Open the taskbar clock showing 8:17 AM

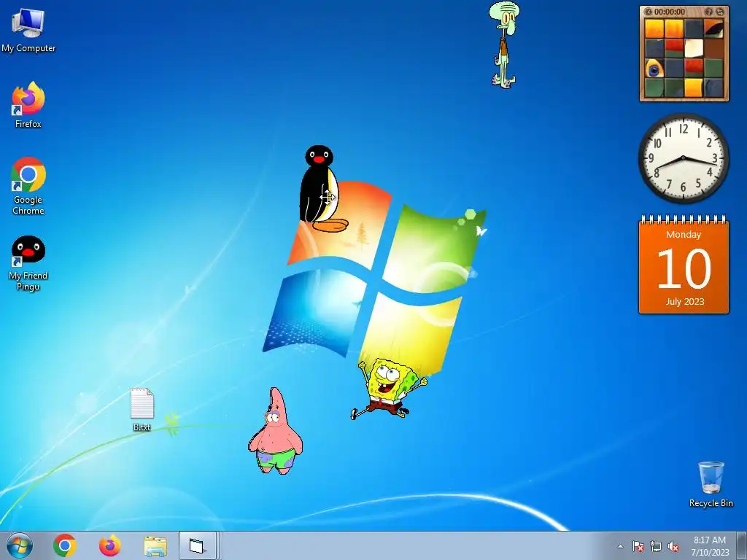point(710,545)
